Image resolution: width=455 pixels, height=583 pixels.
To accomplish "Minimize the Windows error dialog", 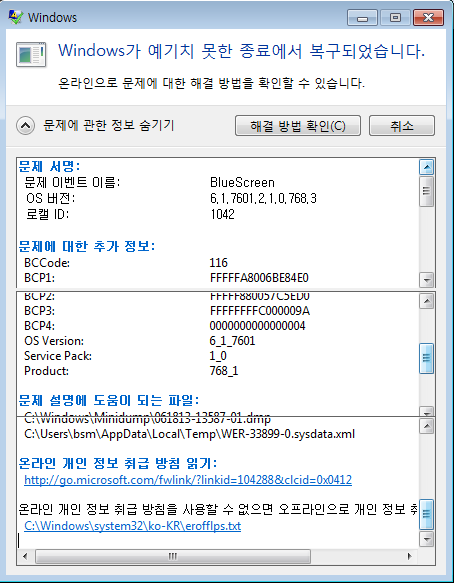I will point(362,17).
